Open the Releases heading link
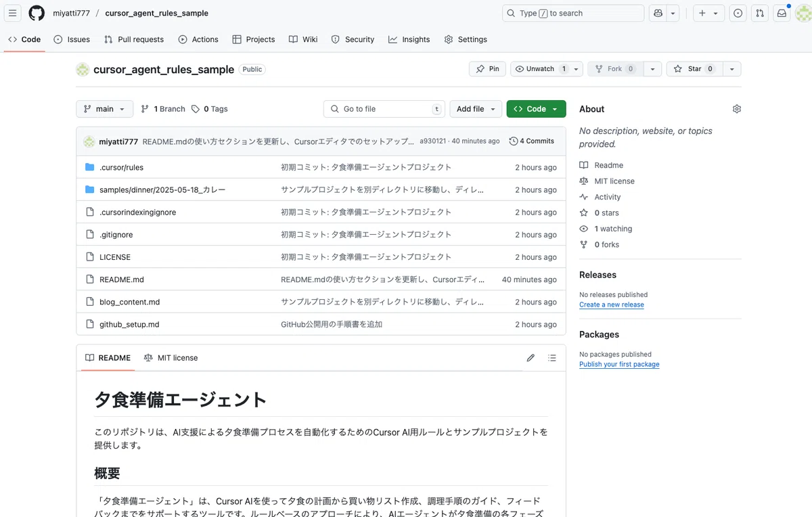Image resolution: width=812 pixels, height=517 pixels. (597, 275)
